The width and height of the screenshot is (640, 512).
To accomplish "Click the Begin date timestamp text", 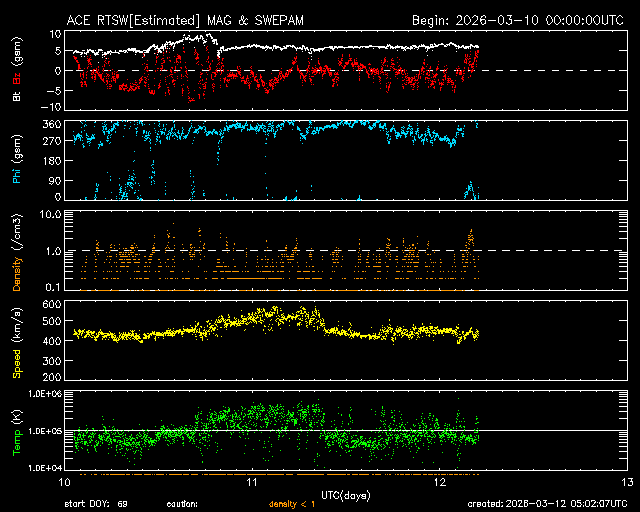I will coord(519,20).
